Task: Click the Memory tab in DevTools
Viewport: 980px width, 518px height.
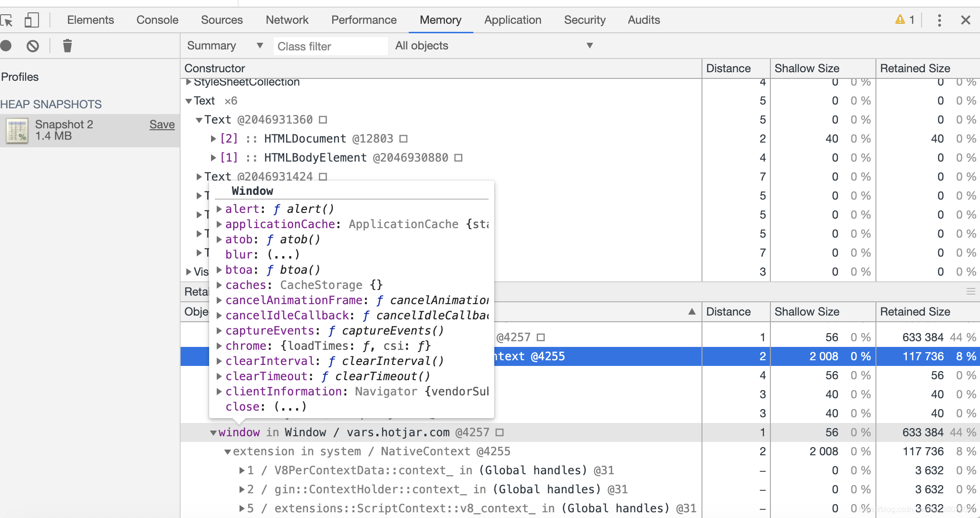Action: pyautogui.click(x=440, y=20)
